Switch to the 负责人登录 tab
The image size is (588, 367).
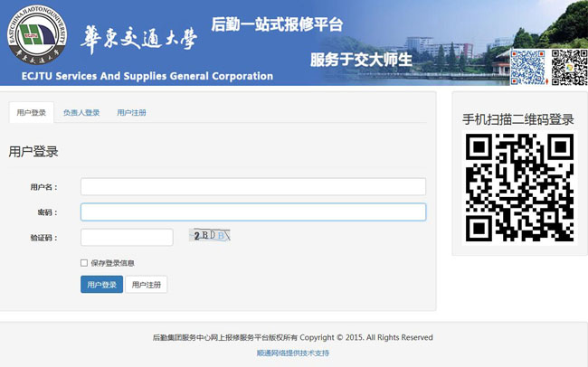point(81,112)
